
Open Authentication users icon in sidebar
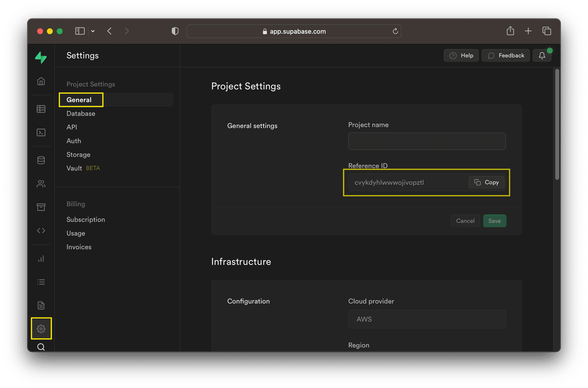coord(41,184)
